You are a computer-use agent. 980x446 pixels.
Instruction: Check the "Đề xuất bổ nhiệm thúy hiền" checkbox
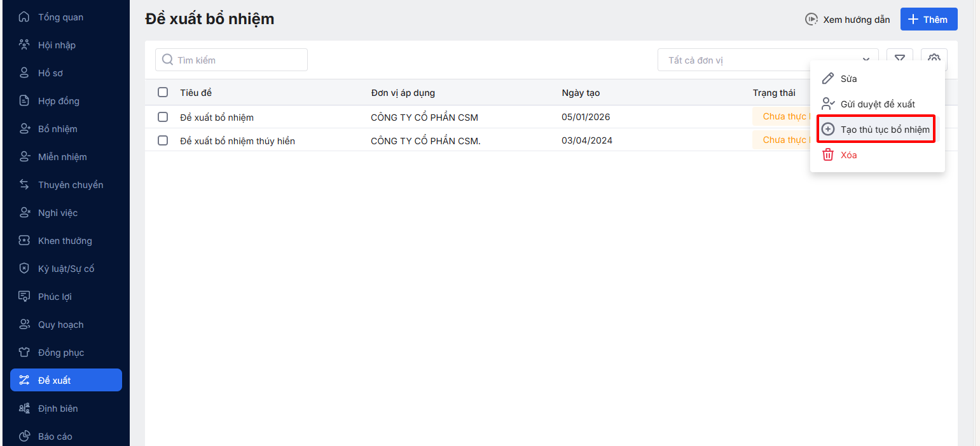pyautogui.click(x=163, y=140)
